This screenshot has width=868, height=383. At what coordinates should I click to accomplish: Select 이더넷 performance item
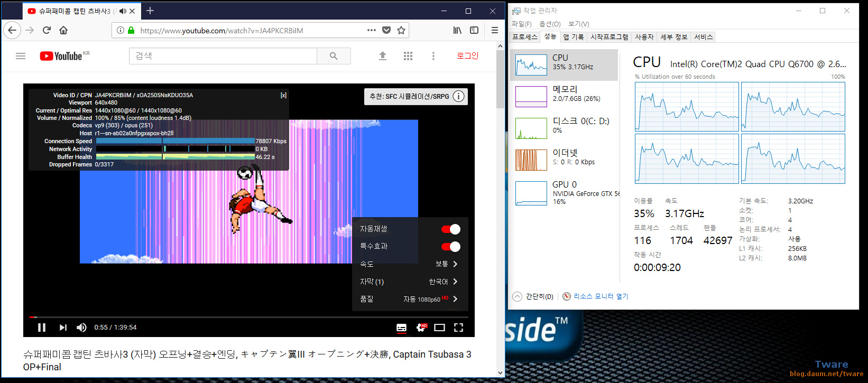point(565,160)
